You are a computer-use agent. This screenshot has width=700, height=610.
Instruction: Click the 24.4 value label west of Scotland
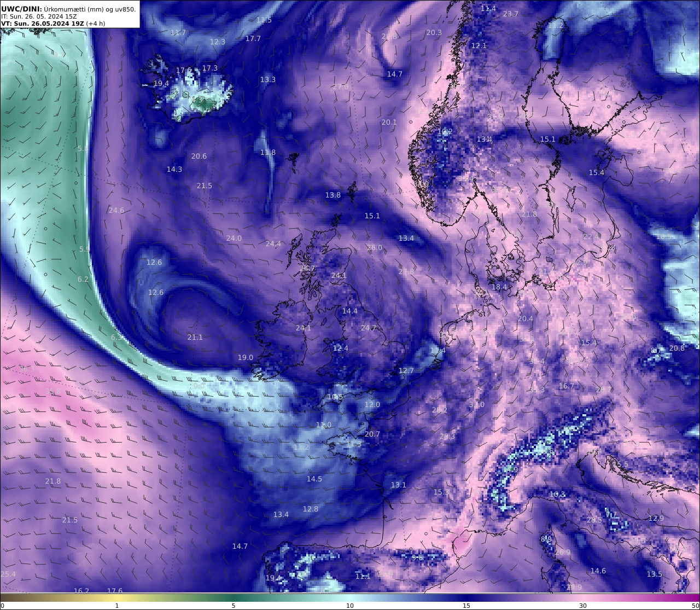pyautogui.click(x=273, y=244)
